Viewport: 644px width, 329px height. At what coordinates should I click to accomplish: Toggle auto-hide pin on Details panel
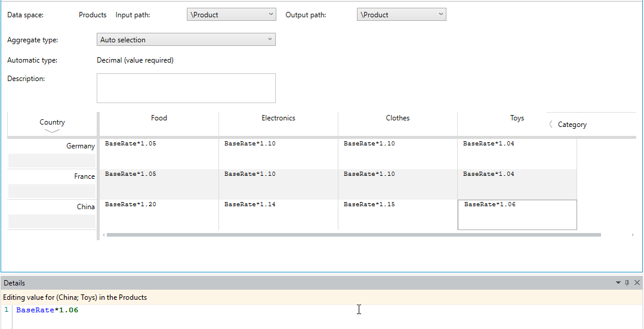(x=627, y=283)
